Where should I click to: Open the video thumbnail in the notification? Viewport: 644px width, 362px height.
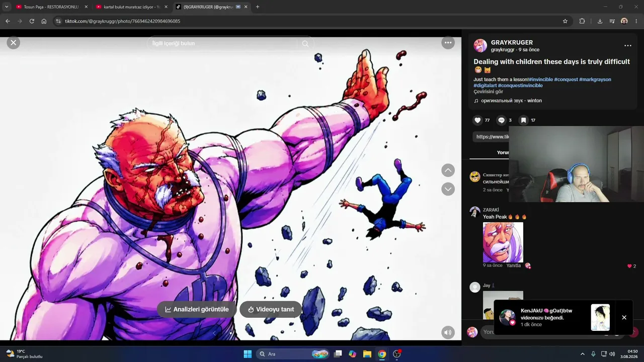(600, 317)
